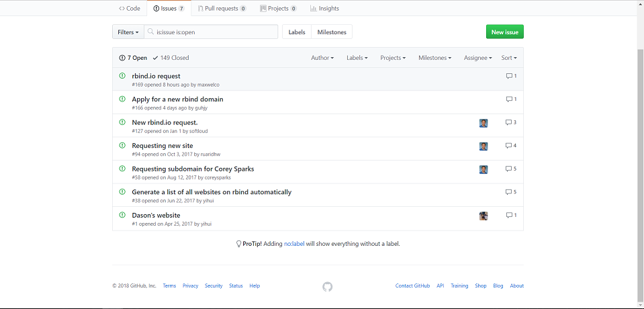Open the Privacy footer link
This screenshot has width=644, height=309.
pos(191,286)
